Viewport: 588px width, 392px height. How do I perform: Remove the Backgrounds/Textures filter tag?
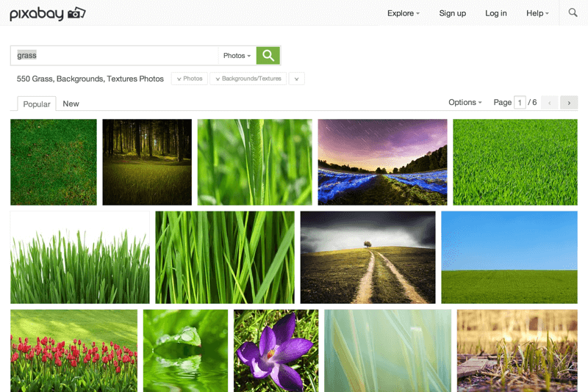(248, 79)
